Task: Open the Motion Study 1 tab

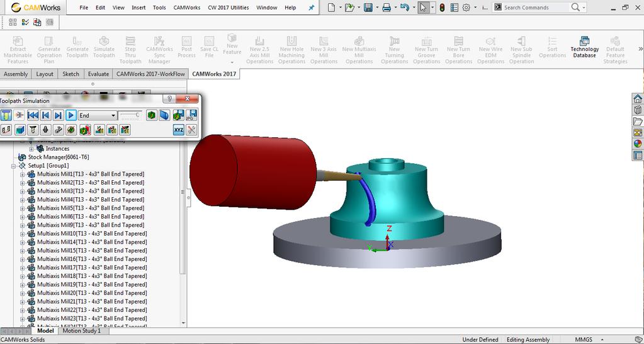Action: pos(81,331)
